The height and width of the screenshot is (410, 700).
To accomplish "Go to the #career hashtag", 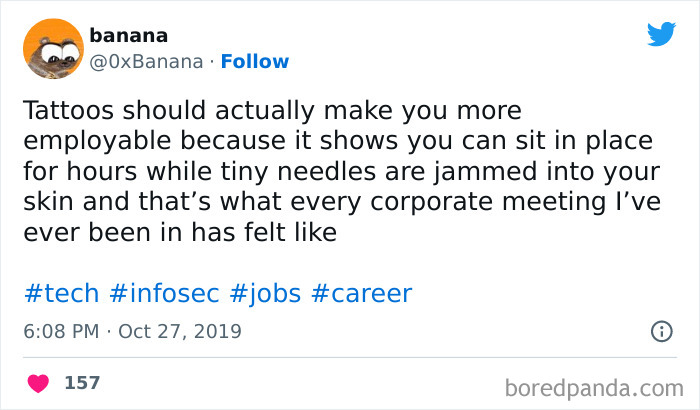I will tap(361, 293).
